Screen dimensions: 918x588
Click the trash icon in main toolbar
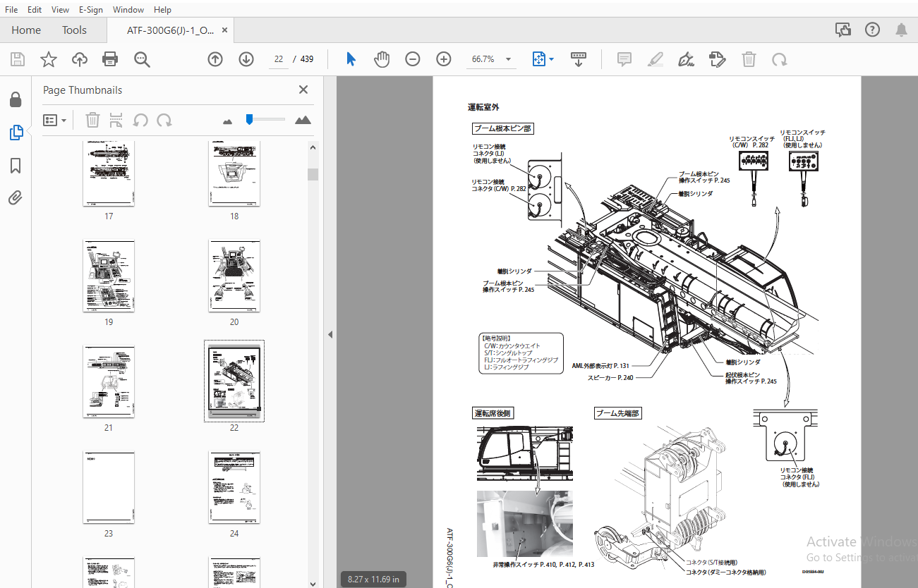pyautogui.click(x=749, y=59)
